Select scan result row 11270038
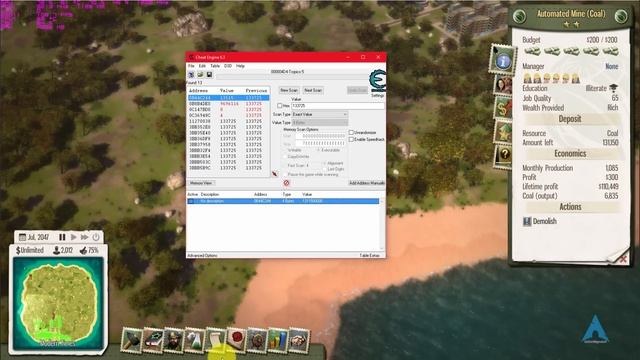Viewport: 640px width, 360px height. (229, 121)
